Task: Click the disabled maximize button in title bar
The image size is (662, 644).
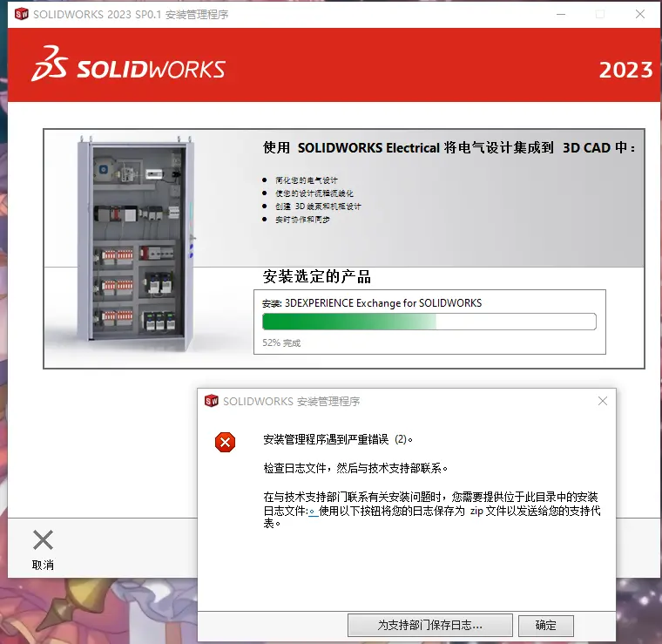Action: tap(600, 14)
